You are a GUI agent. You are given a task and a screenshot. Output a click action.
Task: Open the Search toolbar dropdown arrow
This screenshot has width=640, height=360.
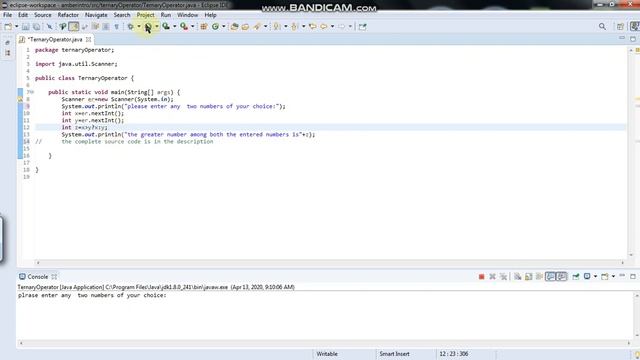coord(266,27)
